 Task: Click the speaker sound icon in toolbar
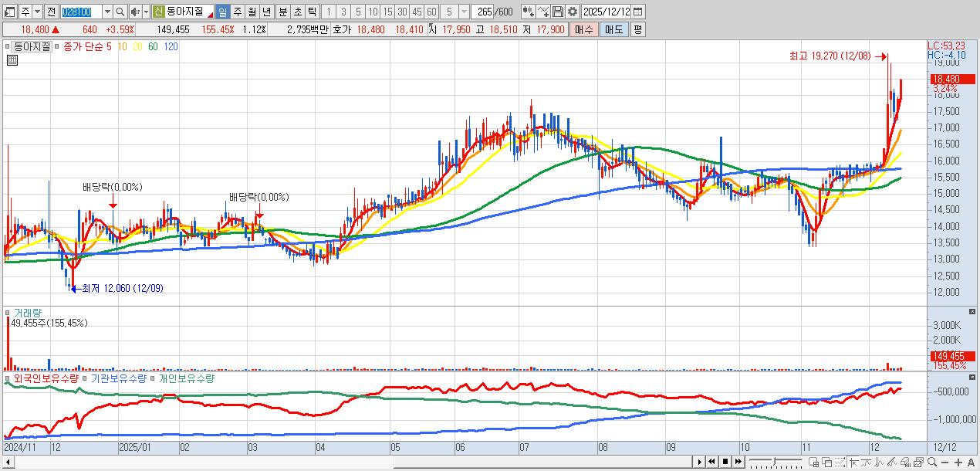(x=135, y=12)
